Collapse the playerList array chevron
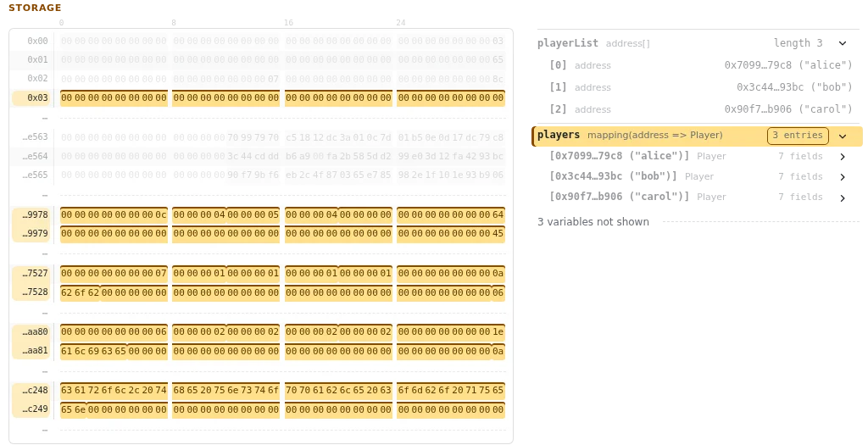The height and width of the screenshot is (445, 868). (x=843, y=43)
